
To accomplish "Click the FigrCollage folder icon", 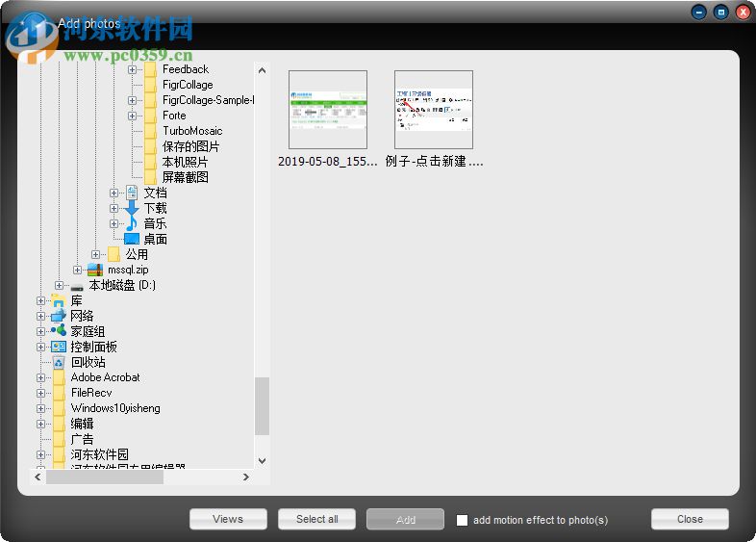I will [150, 85].
